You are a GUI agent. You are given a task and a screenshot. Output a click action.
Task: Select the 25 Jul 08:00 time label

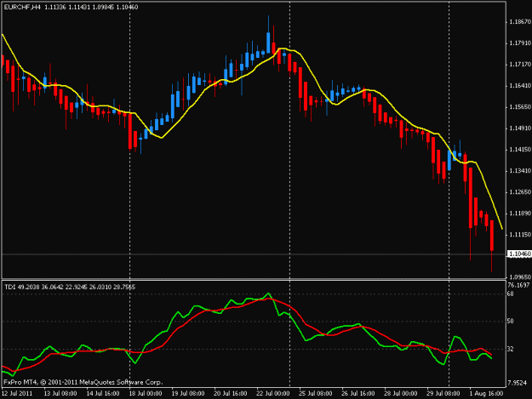tap(316, 394)
